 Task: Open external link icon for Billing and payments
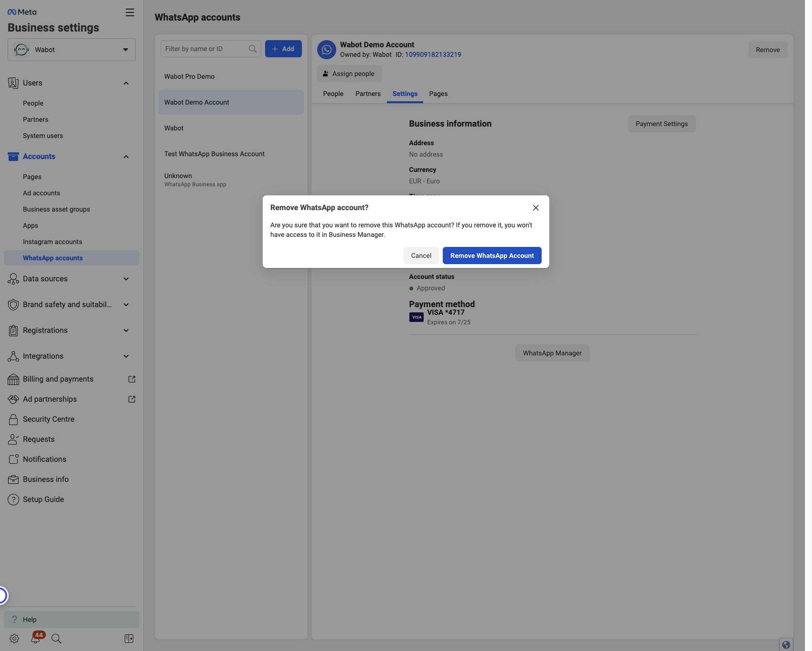click(132, 379)
